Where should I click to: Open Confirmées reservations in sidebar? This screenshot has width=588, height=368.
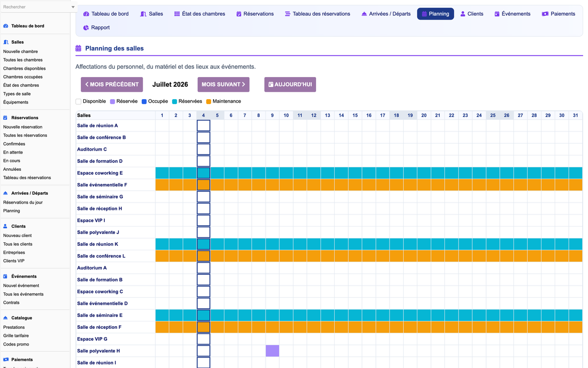point(14,144)
